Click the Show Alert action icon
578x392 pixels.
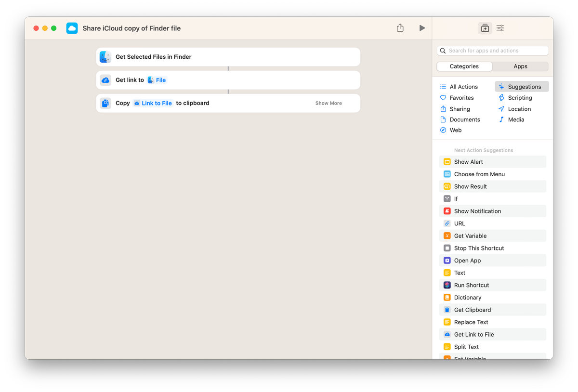(x=447, y=162)
